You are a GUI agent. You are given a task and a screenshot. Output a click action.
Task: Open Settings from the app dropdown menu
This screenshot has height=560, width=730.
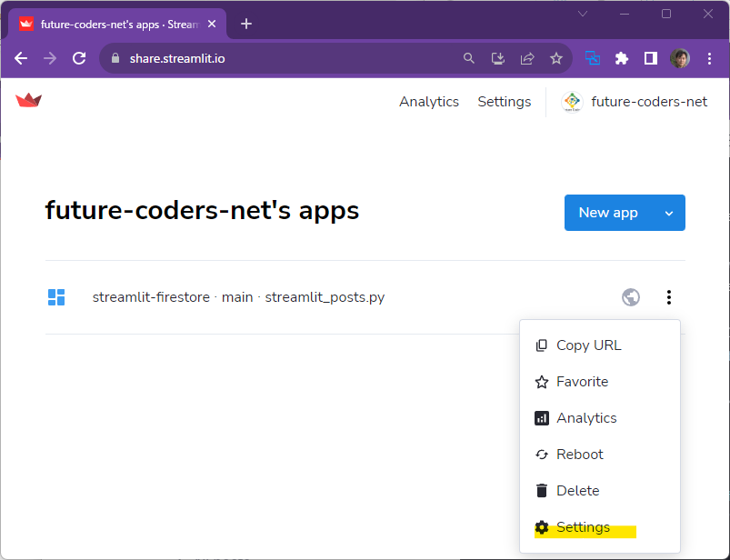(600, 527)
